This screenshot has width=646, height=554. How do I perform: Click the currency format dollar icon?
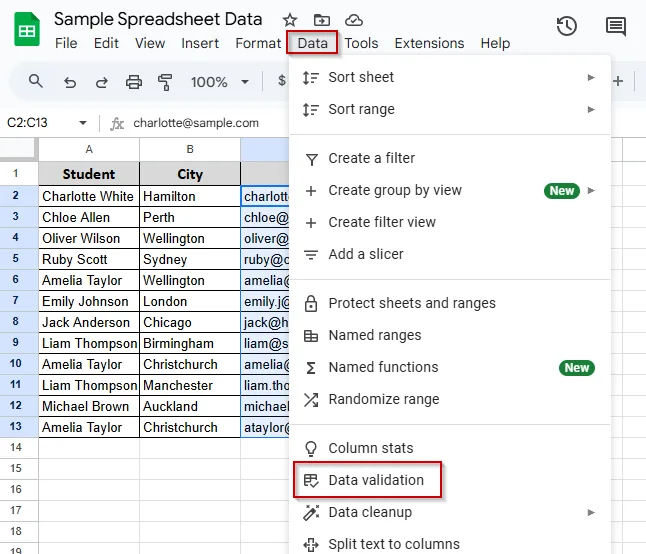pyautogui.click(x=282, y=80)
